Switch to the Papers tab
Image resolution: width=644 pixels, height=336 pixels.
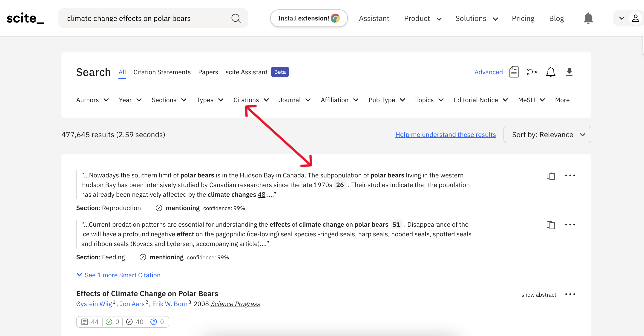[x=208, y=72]
